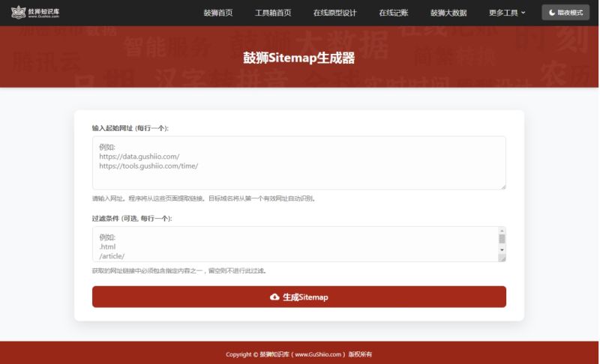Click the filter textarea scroll-down arrow

pos(502,250)
